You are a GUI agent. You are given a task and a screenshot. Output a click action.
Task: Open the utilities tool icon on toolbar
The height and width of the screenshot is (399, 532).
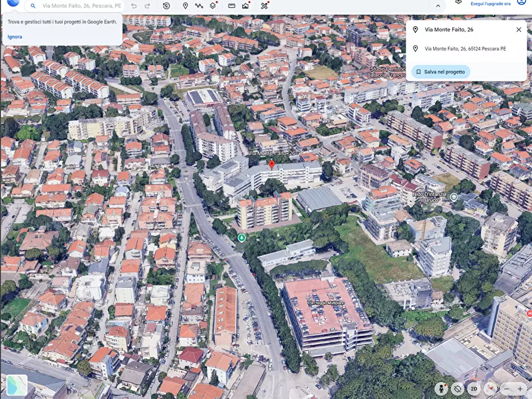pos(263,5)
